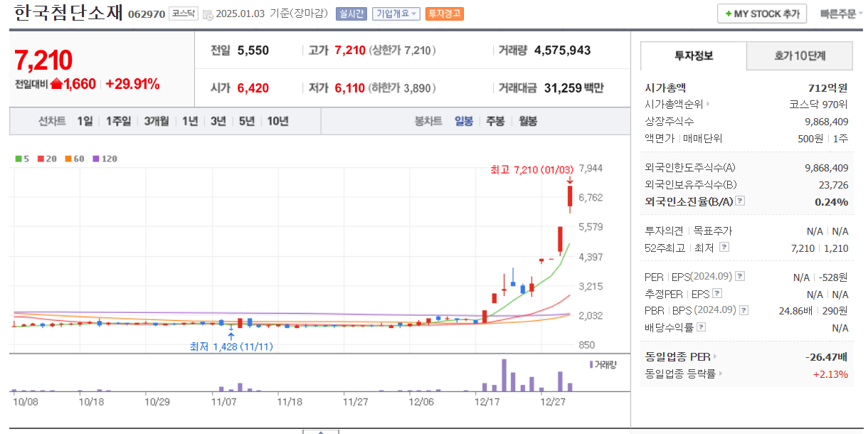Viewport: 868px width, 434px height.
Task: Select the 주봉 candlestick chart
Action: click(495, 121)
